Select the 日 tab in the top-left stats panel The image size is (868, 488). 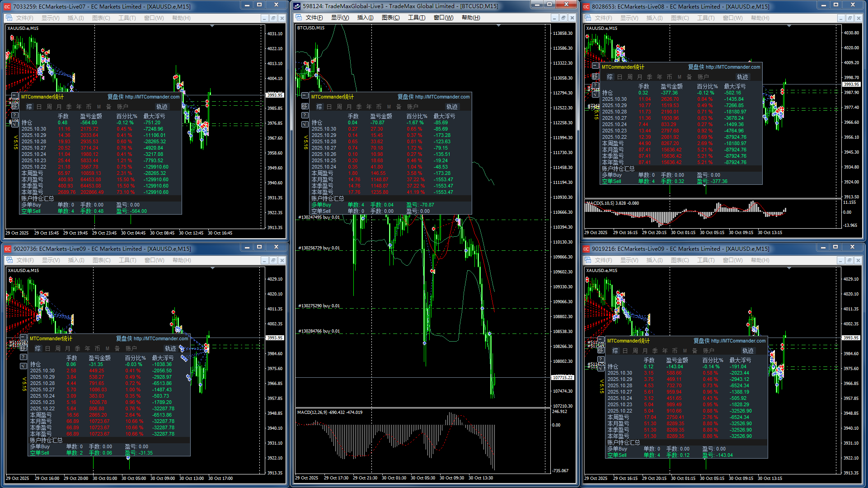pyautogui.click(x=39, y=107)
